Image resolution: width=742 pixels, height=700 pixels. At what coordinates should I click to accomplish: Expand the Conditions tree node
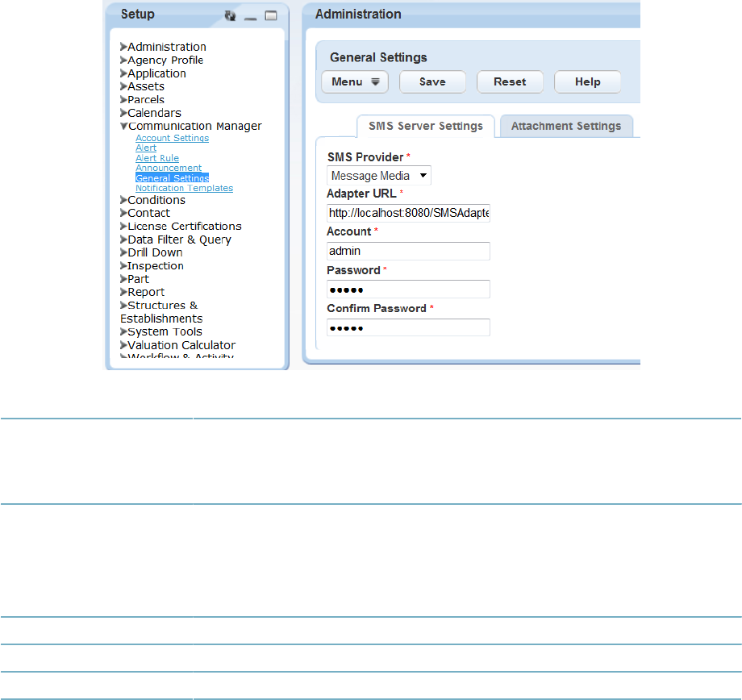123,200
